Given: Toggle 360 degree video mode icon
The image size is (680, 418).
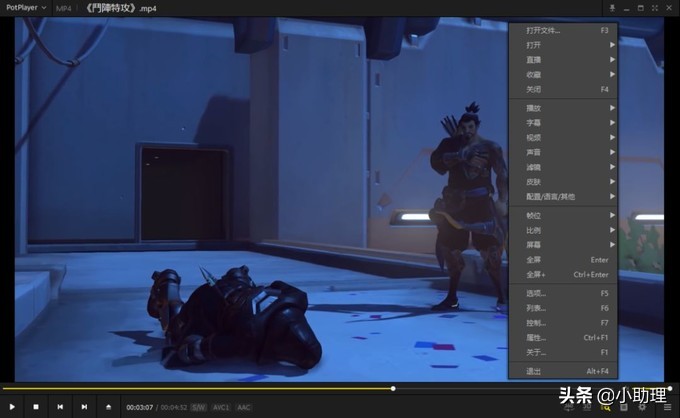Looking at the screenshot, I should click(x=569, y=407).
